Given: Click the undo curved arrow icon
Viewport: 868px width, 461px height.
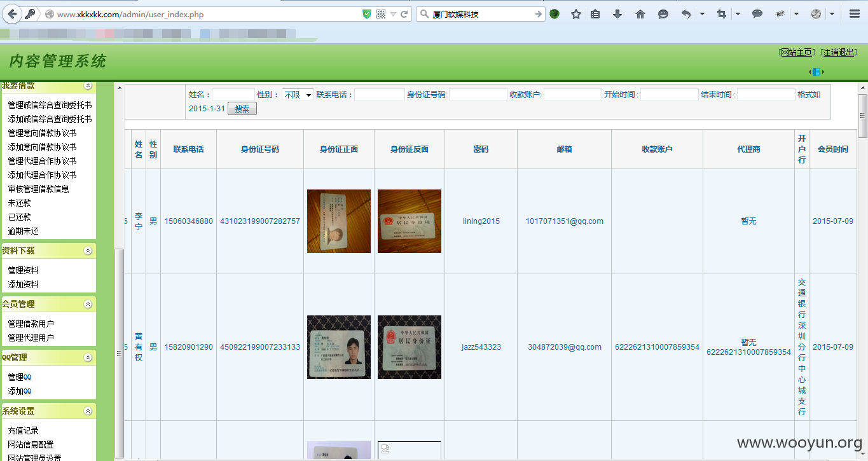Looking at the screenshot, I should coord(686,14).
